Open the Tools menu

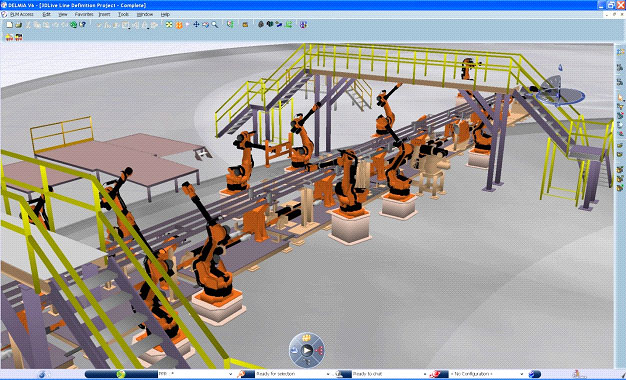[x=123, y=14]
